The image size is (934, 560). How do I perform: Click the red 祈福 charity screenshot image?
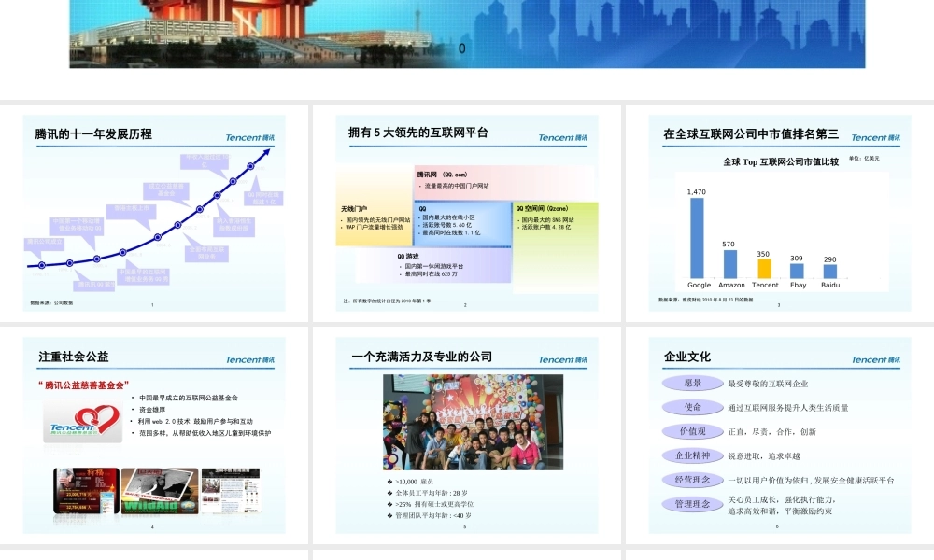tap(86, 491)
